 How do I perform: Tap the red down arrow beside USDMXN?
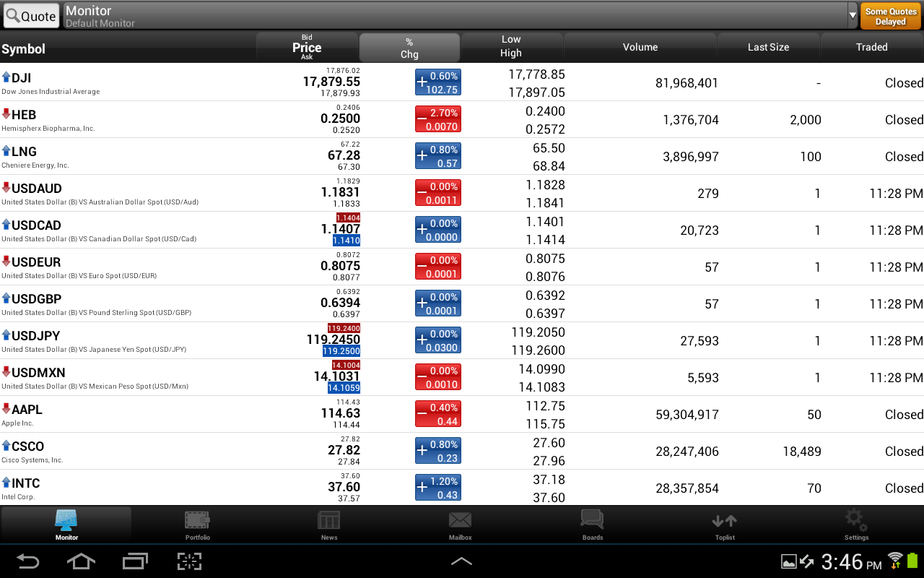(6, 371)
